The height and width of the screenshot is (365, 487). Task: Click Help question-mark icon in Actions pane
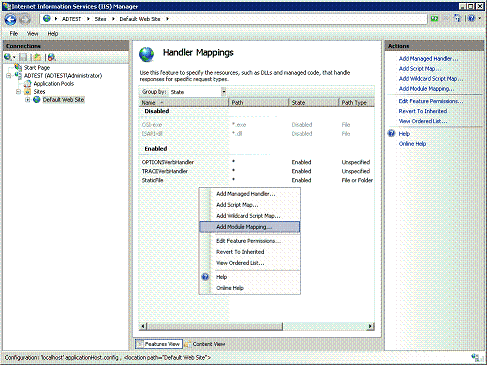[391, 133]
